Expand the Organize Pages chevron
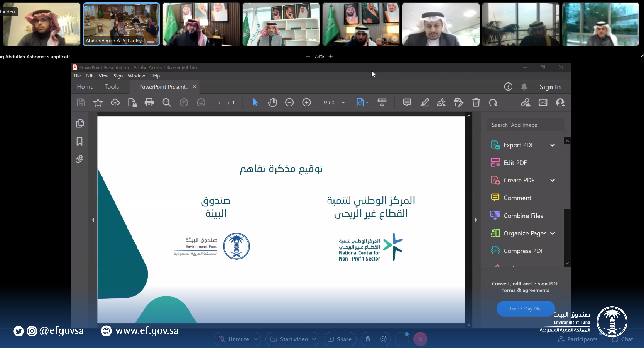 (553, 233)
